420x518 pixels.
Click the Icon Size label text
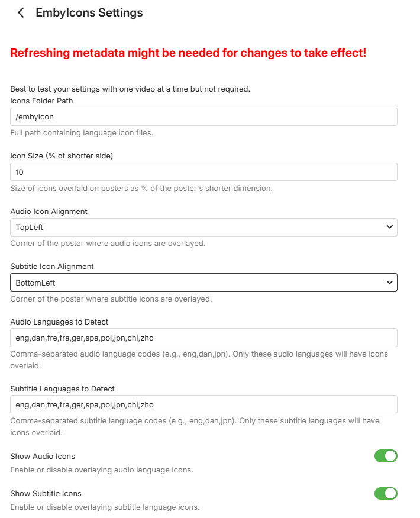pos(62,156)
